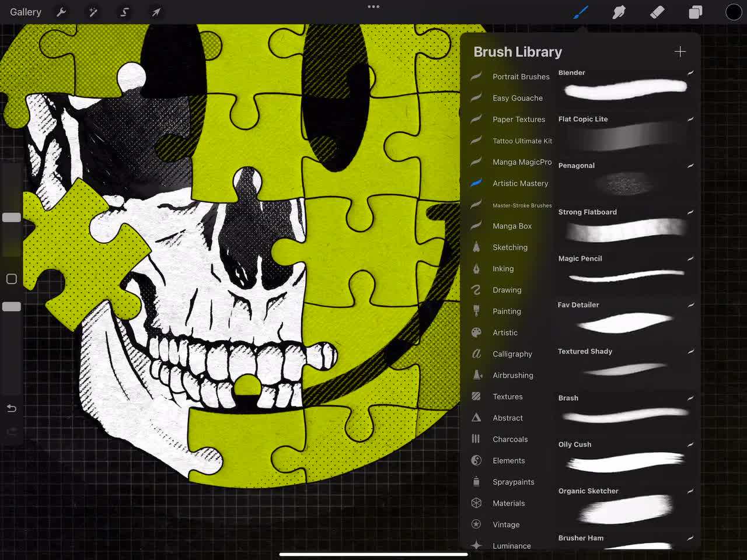
Task: Choose the Oily Cush brush
Action: pos(626,459)
